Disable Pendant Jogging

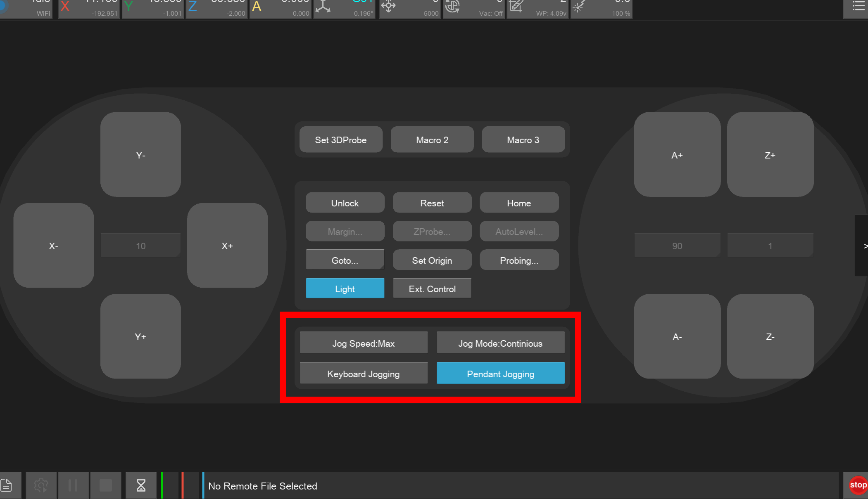coord(500,374)
